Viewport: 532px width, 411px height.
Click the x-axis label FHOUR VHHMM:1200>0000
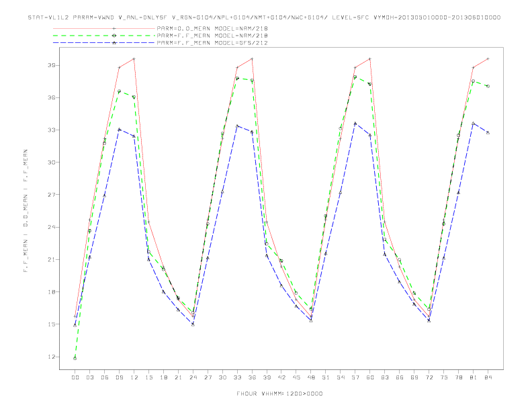pyautogui.click(x=279, y=394)
